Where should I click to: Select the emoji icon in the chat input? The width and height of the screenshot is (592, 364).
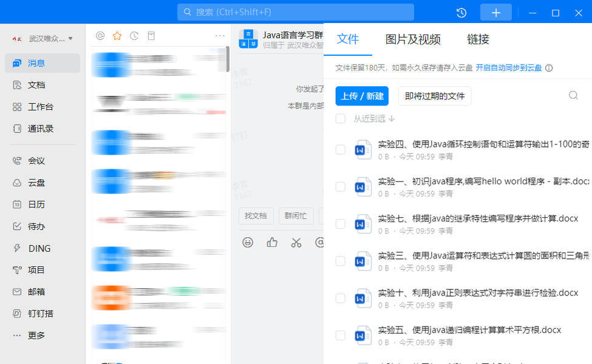pos(248,242)
